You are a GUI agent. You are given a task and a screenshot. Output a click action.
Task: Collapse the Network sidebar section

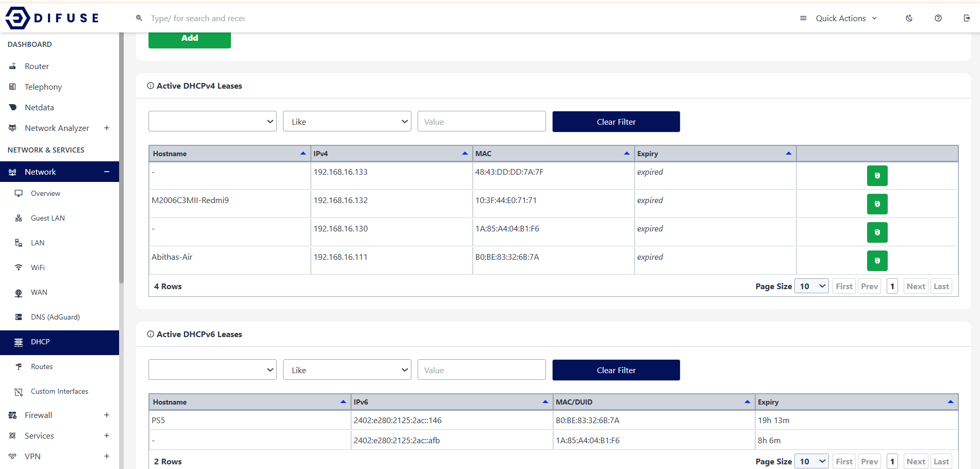click(x=107, y=172)
